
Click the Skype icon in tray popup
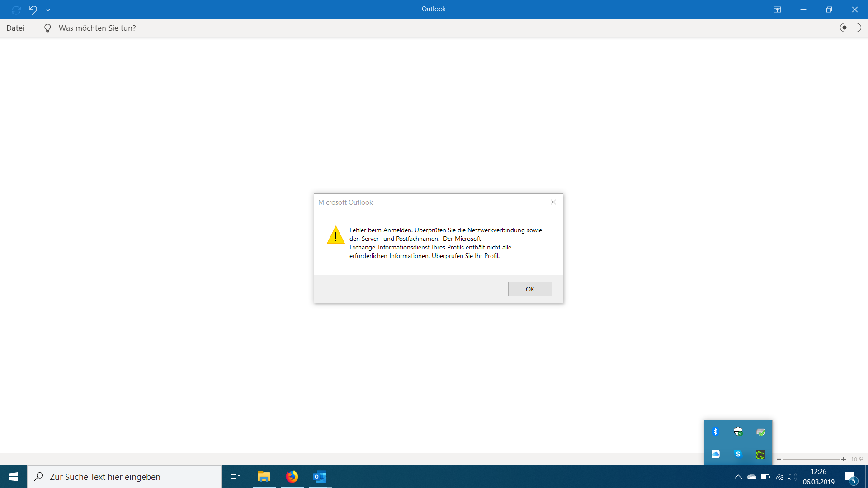pyautogui.click(x=738, y=454)
